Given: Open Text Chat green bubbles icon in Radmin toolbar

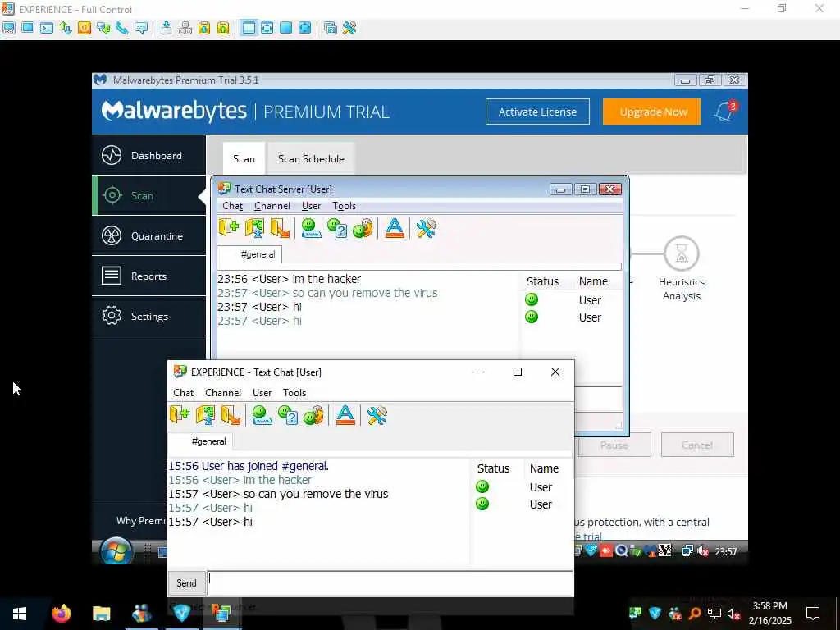Looking at the screenshot, I should [x=103, y=28].
